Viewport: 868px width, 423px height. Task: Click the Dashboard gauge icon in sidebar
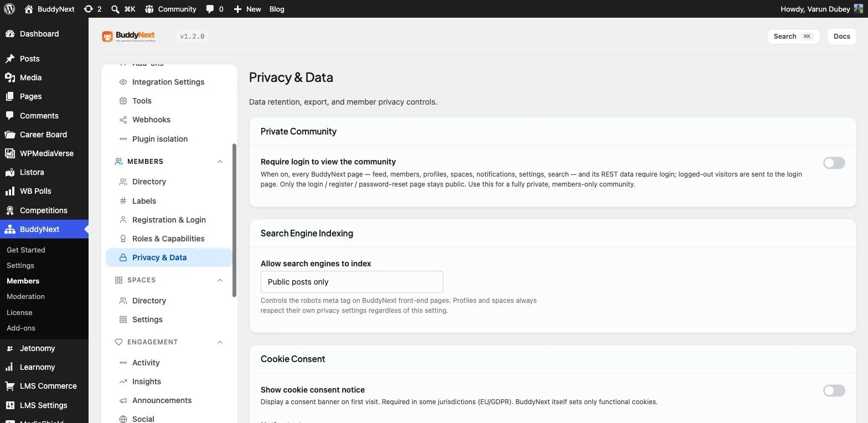[10, 34]
